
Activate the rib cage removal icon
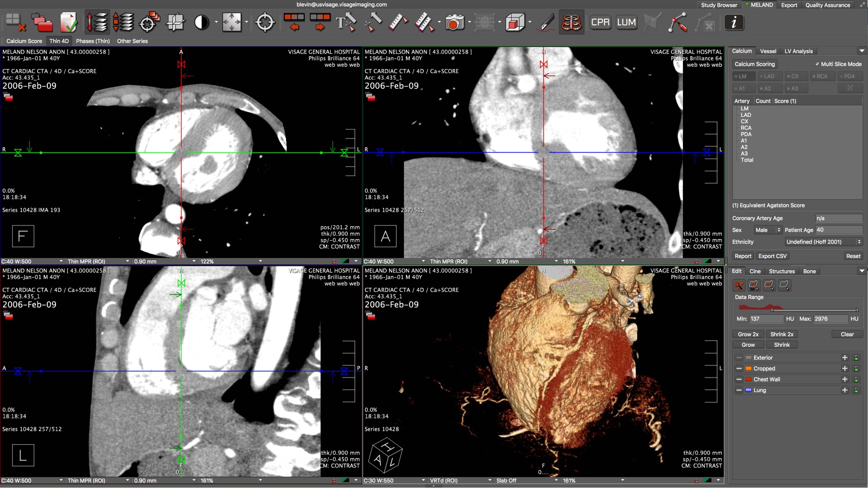571,22
